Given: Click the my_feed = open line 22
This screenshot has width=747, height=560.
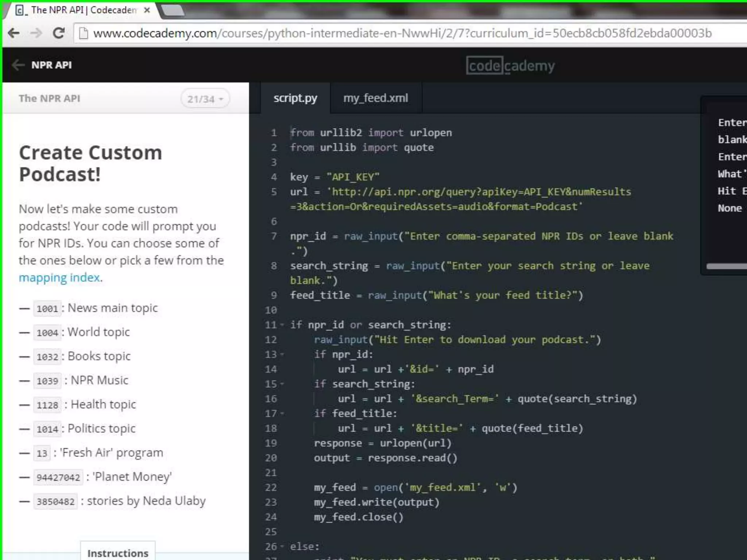Looking at the screenshot, I should tap(416, 487).
